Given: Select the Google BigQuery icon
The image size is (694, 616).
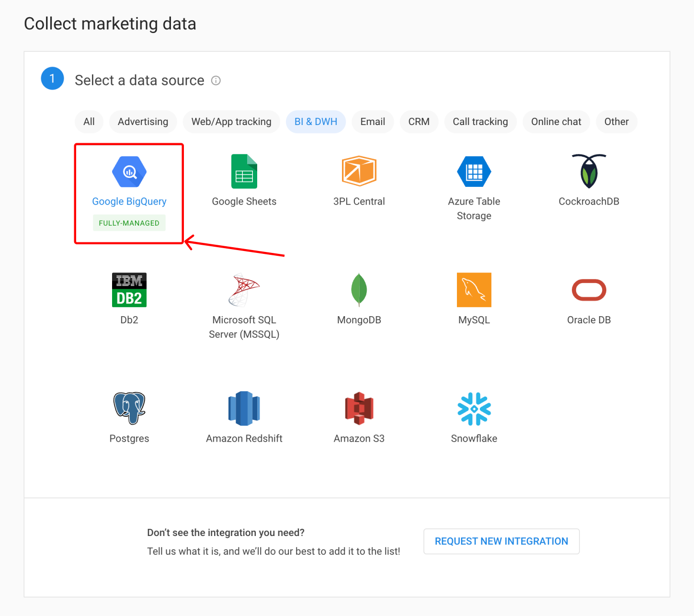Looking at the screenshot, I should 129,171.
